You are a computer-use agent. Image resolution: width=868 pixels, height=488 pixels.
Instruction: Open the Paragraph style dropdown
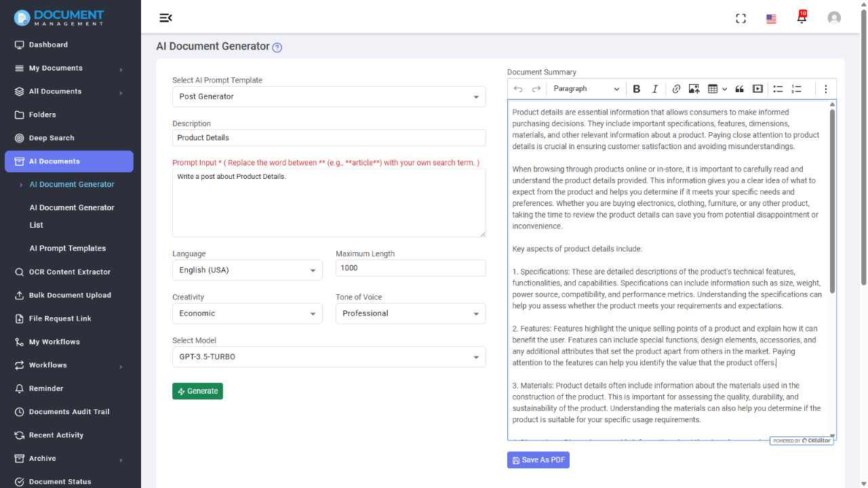[586, 89]
